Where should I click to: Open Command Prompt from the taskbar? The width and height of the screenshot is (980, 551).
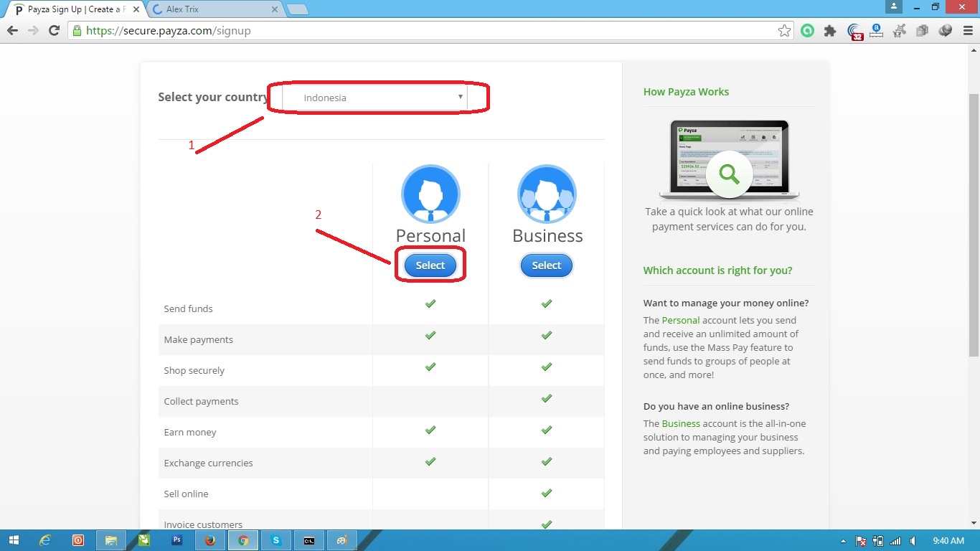coord(309,540)
